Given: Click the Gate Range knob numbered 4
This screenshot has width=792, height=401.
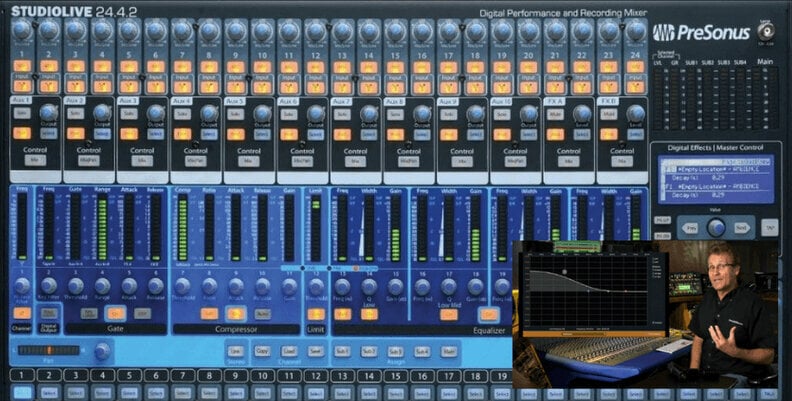Looking at the screenshot, I should point(103,286).
